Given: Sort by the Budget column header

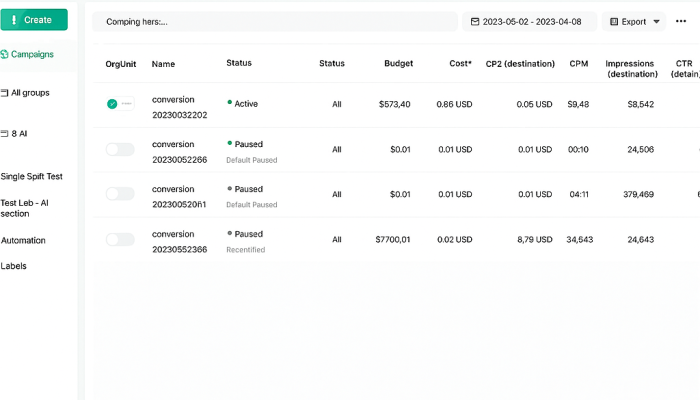Looking at the screenshot, I should (x=398, y=63).
